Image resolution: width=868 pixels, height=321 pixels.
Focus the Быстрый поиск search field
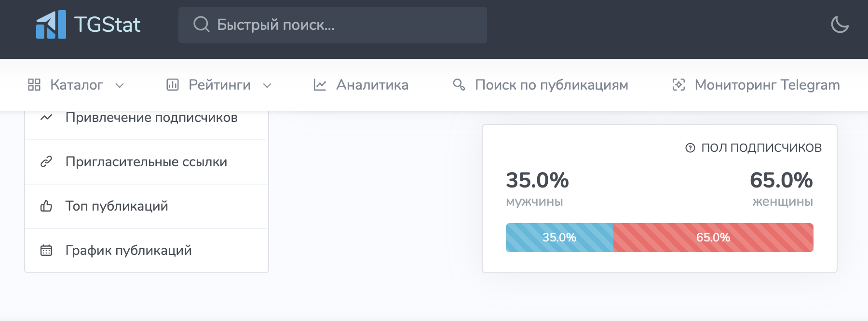[x=333, y=25]
